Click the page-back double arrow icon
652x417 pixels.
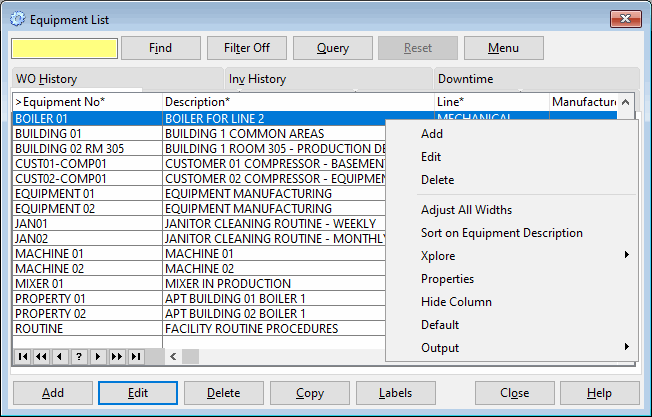(40, 356)
